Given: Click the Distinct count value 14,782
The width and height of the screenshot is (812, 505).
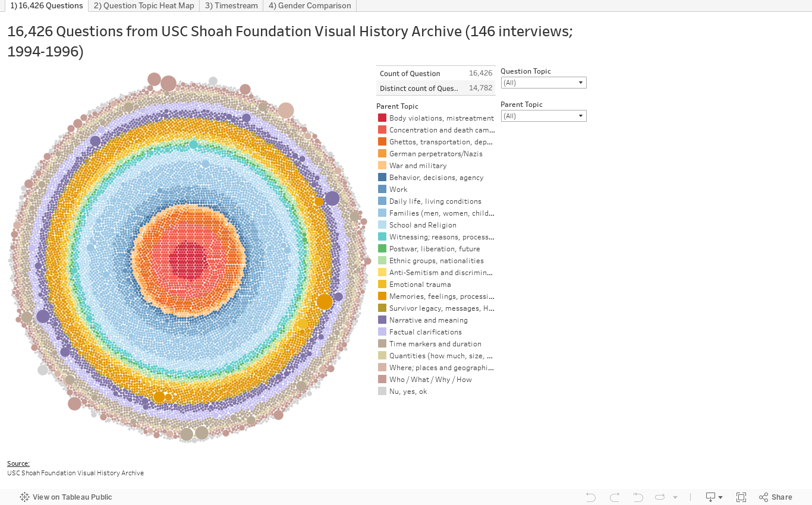Looking at the screenshot, I should click(x=480, y=88).
